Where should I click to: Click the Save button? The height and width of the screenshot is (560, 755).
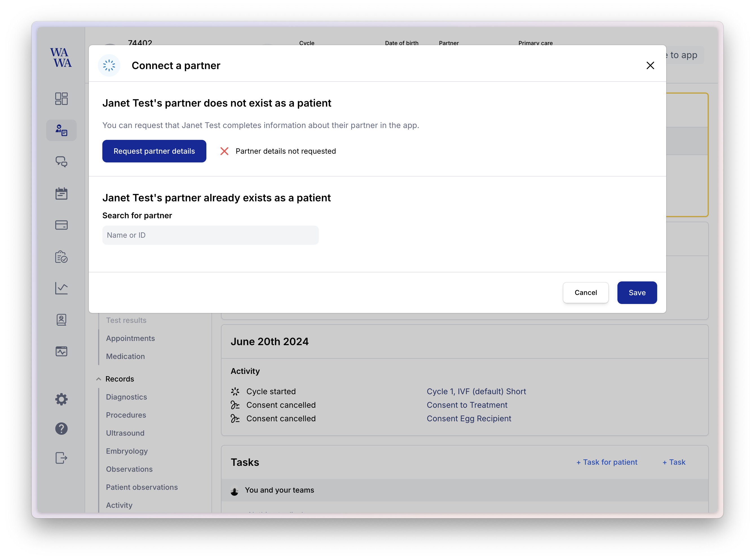coord(637,292)
